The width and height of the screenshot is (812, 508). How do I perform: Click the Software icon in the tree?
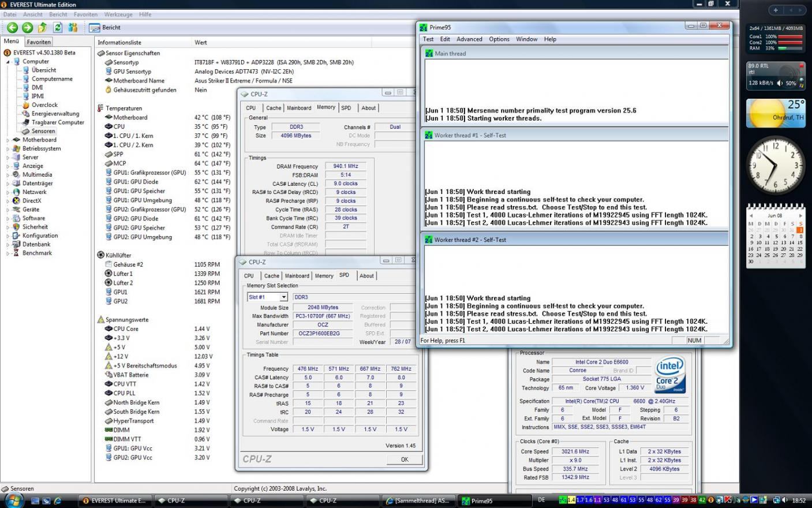tap(16, 218)
